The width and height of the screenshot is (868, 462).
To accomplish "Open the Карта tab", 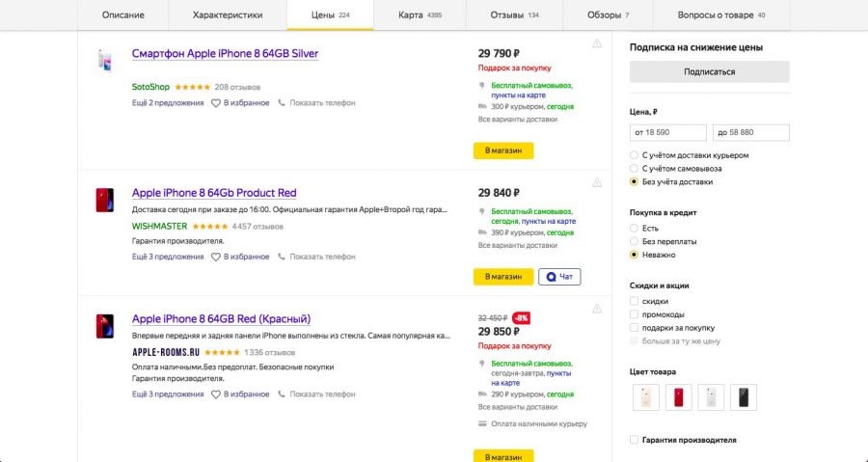I will coord(420,14).
